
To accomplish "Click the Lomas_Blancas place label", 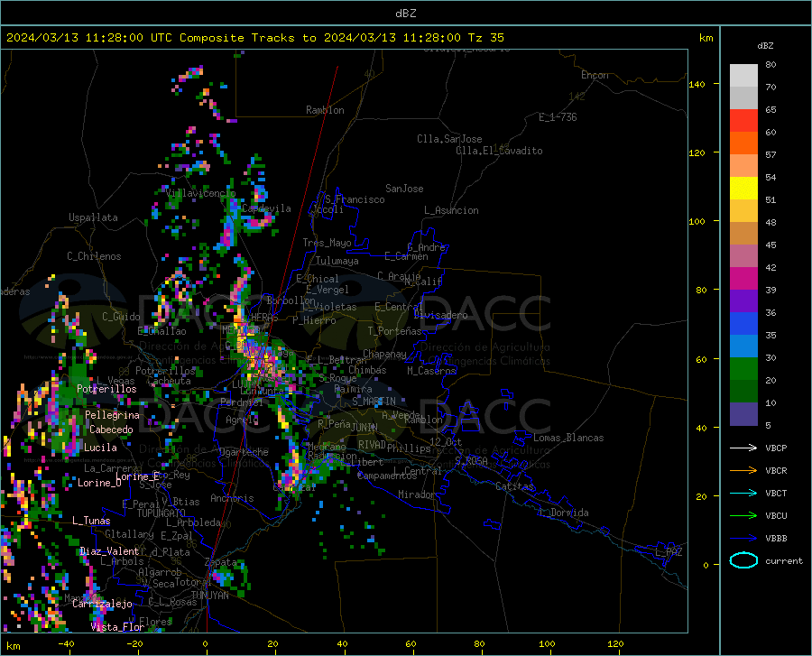I will click(x=568, y=438).
